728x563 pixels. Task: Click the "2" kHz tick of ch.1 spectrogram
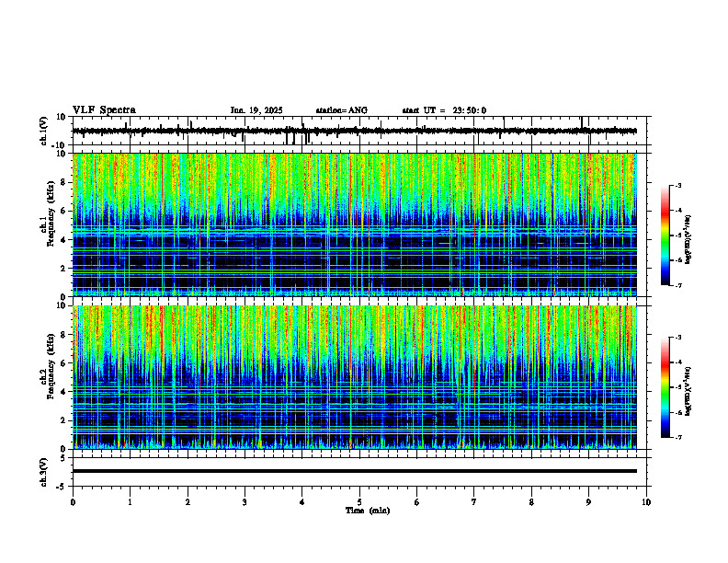coord(63,269)
